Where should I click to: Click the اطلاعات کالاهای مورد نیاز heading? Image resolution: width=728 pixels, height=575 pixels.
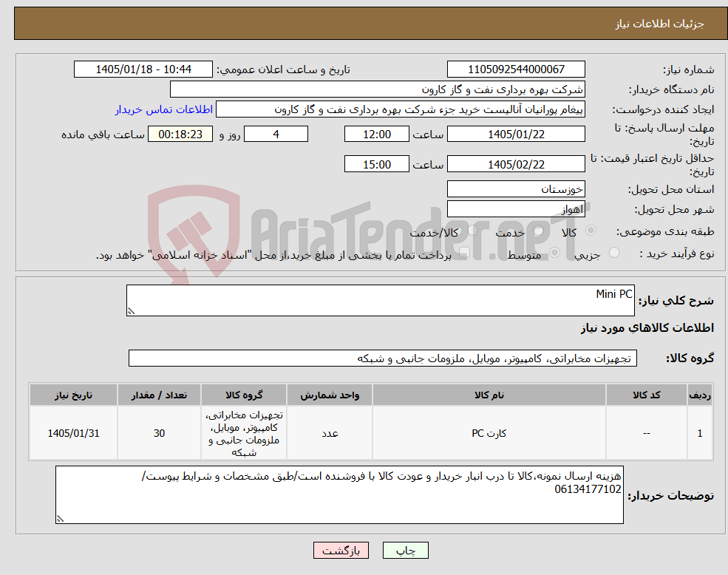pyautogui.click(x=647, y=328)
